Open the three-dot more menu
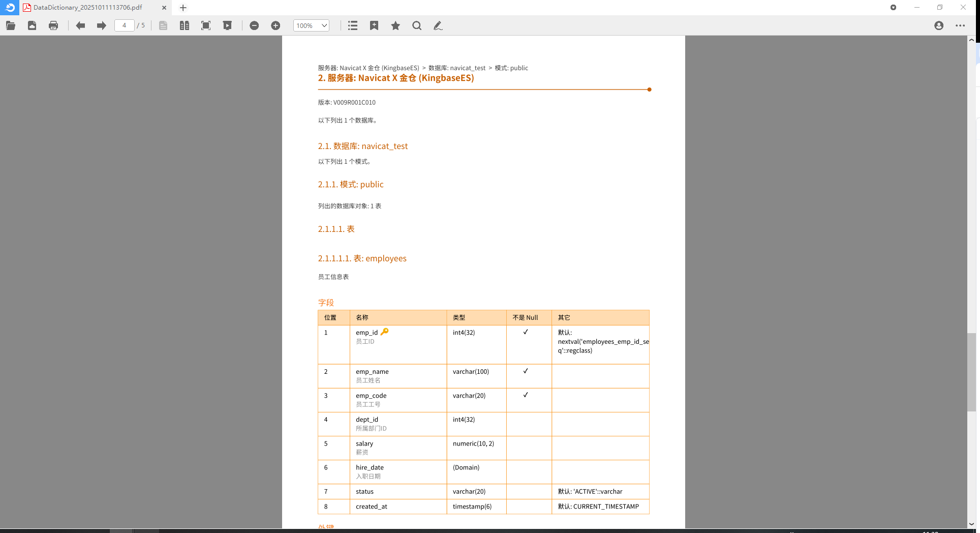This screenshot has width=980, height=533. click(960, 25)
